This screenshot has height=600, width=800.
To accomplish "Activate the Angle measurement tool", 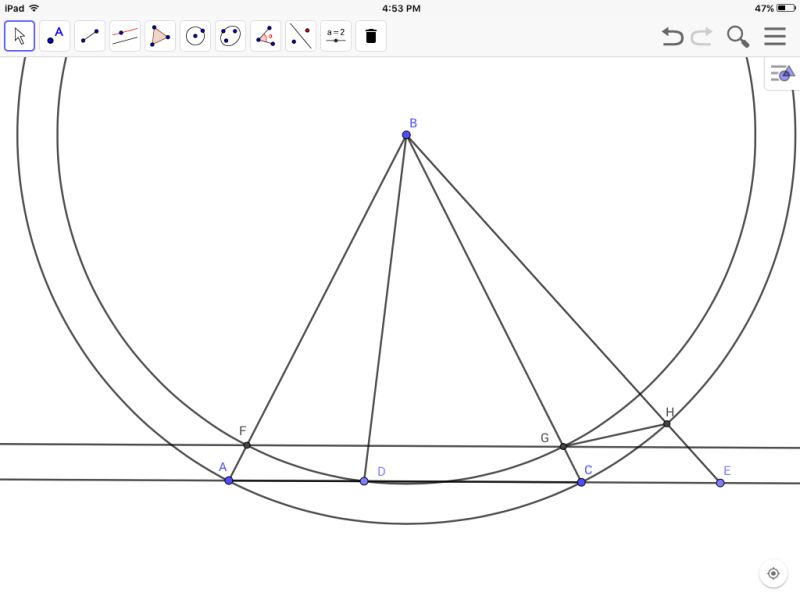I will pos(265,36).
